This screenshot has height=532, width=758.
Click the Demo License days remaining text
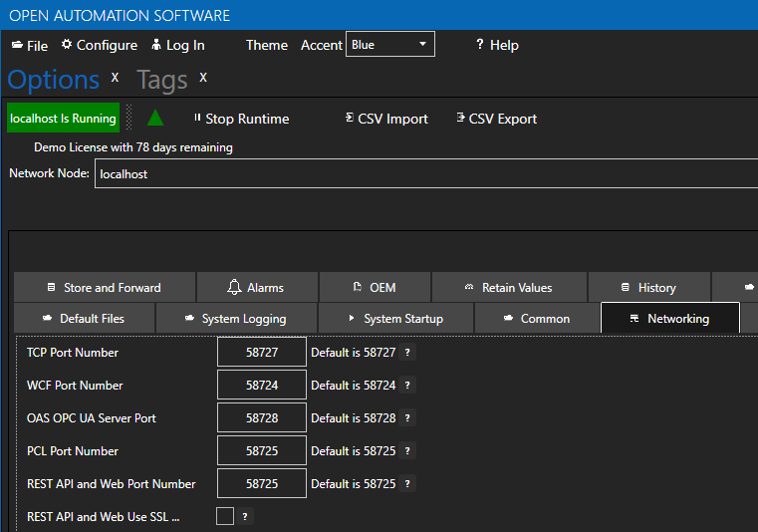pos(132,147)
